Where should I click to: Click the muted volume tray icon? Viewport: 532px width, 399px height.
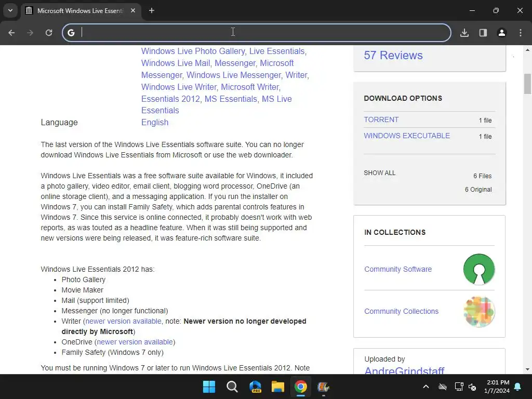tap(472, 387)
